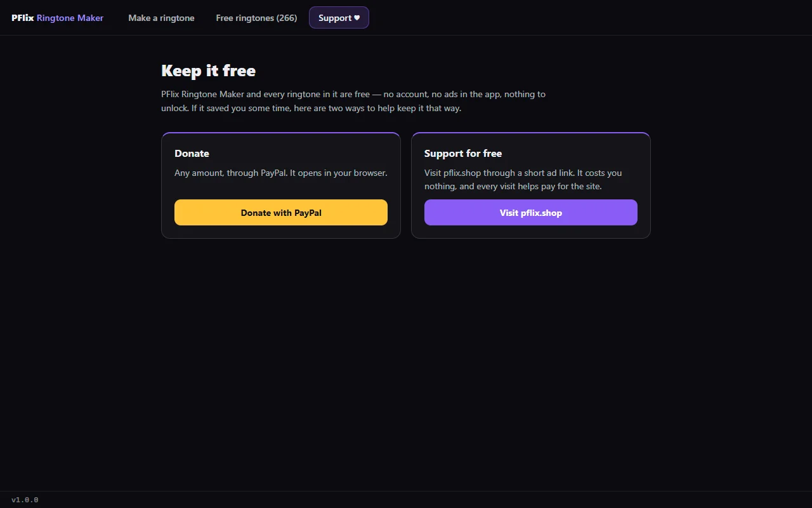Click the purple top edge of Support for free card
This screenshot has height=508, width=812.
pyautogui.click(x=531, y=133)
